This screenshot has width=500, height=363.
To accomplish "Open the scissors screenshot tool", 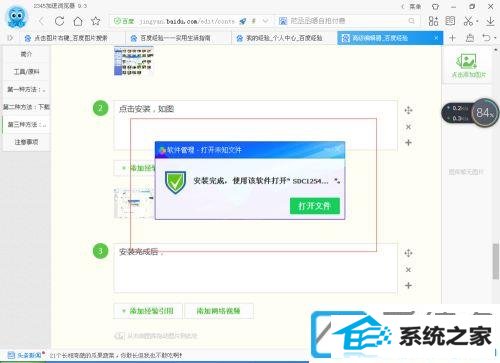I will point(468,21).
